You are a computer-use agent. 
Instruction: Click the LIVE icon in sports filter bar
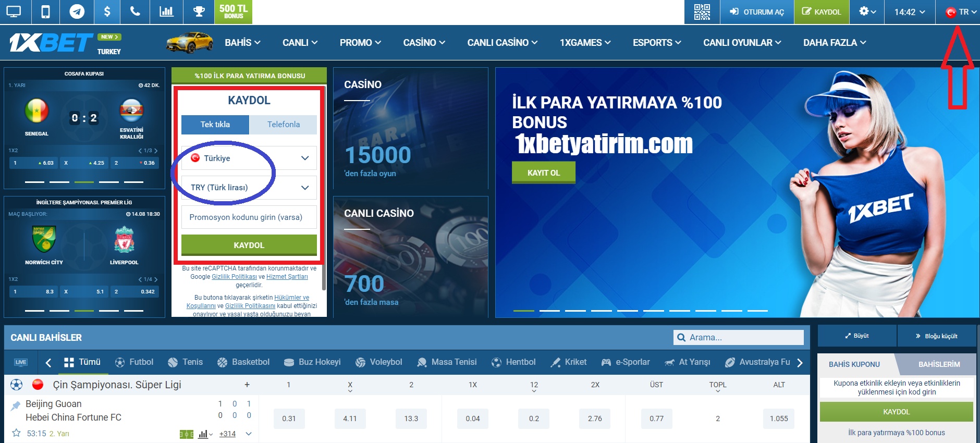(21, 362)
